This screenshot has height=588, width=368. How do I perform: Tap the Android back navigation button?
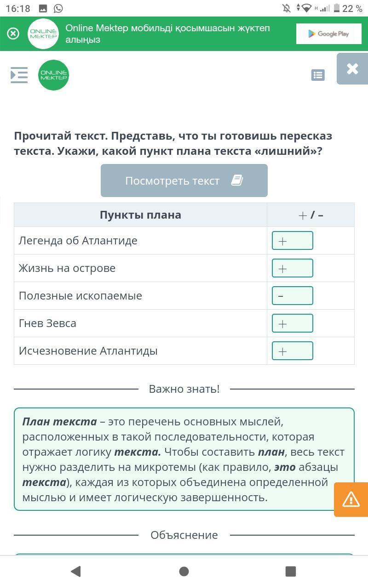76,571
